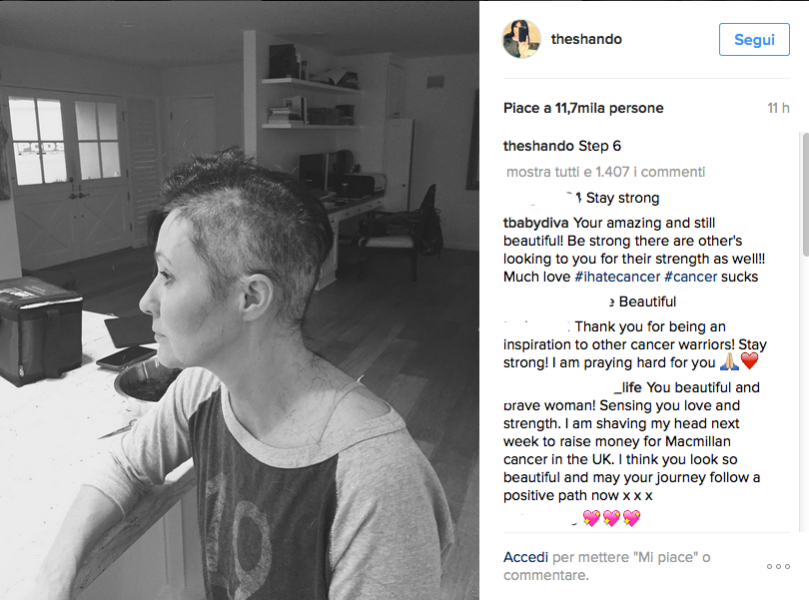
Task: Click the theshando profile avatar
Action: point(521,39)
